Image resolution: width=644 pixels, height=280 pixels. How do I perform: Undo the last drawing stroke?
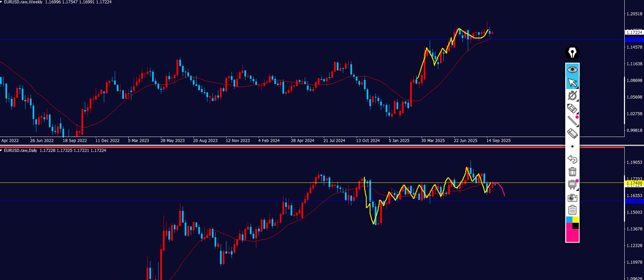[x=572, y=159]
